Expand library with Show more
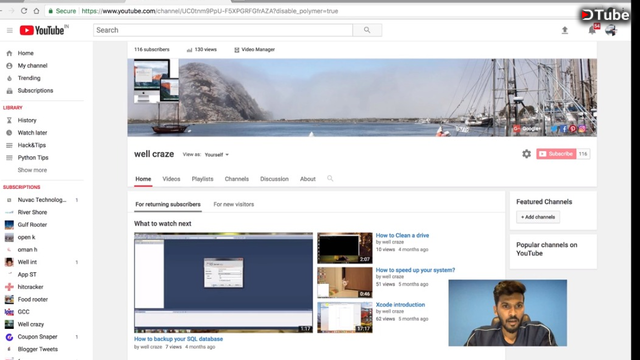Image resolution: width=640 pixels, height=360 pixels. pyautogui.click(x=32, y=170)
